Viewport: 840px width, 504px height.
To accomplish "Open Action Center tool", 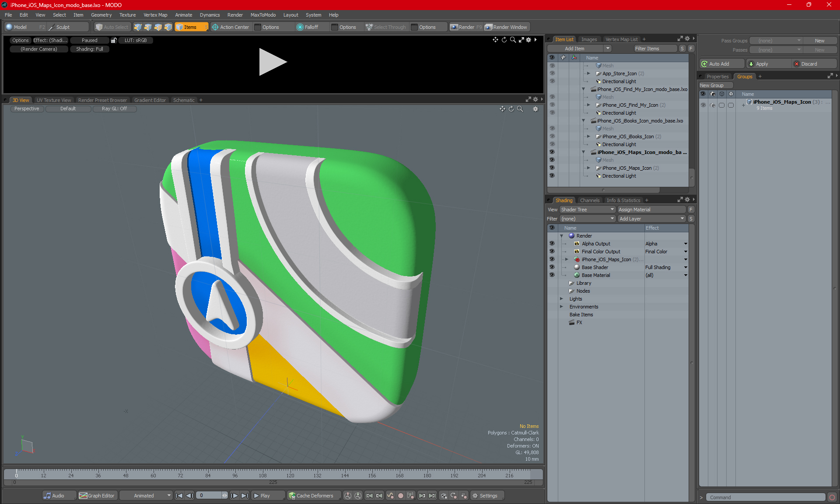I will pyautogui.click(x=231, y=27).
